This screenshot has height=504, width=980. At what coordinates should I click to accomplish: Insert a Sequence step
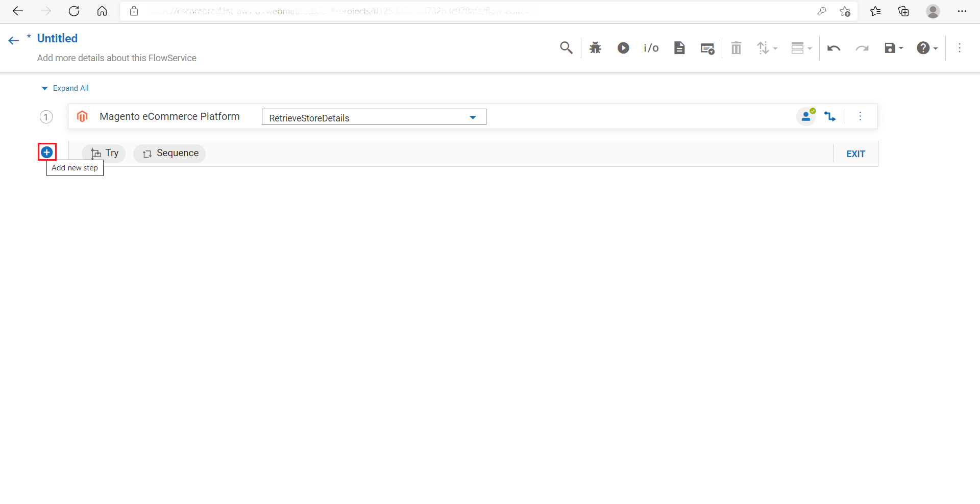[x=169, y=153]
